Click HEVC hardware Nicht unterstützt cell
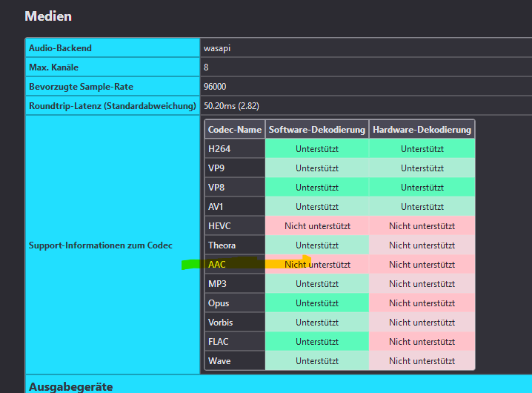 422,226
